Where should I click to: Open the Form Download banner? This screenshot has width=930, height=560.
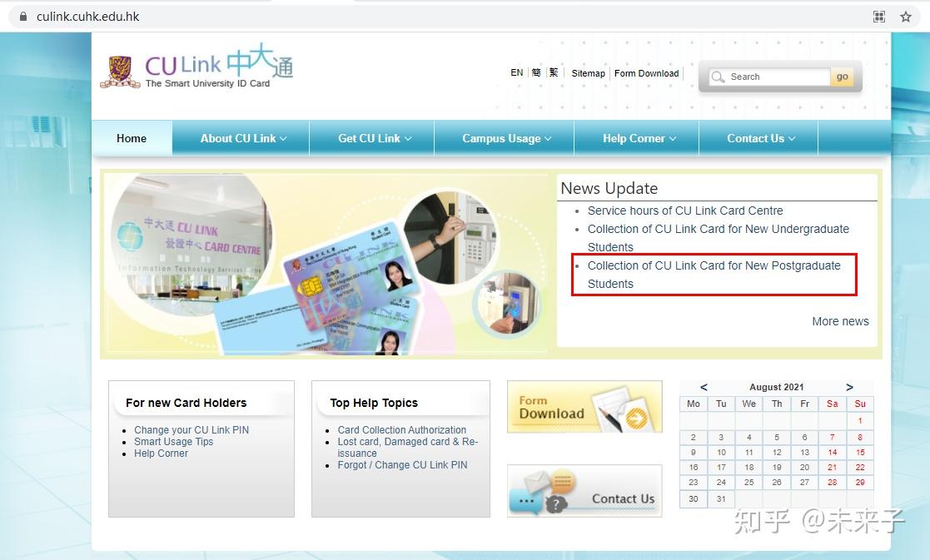coord(584,407)
